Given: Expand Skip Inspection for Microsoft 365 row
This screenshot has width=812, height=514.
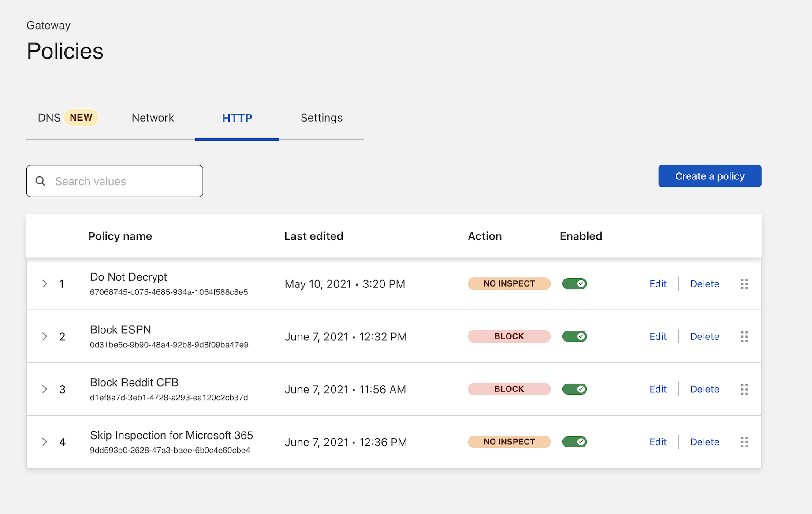Looking at the screenshot, I should pos(45,442).
